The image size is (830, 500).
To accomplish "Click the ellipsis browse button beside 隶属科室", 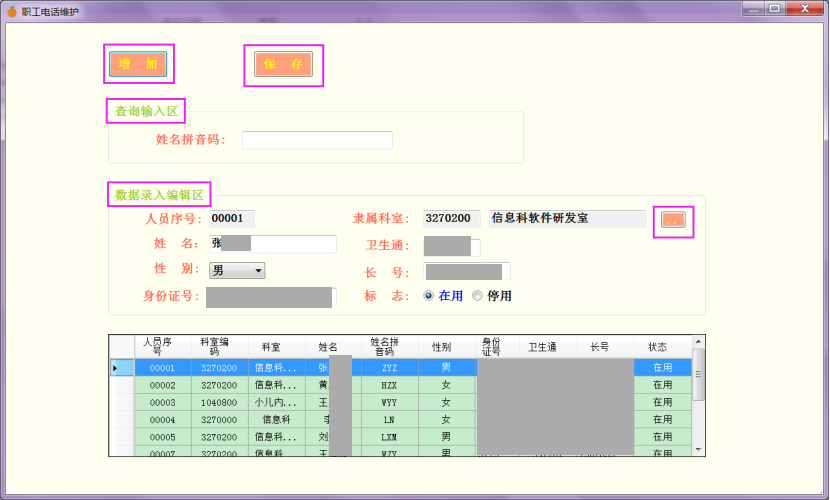I will 673,220.
